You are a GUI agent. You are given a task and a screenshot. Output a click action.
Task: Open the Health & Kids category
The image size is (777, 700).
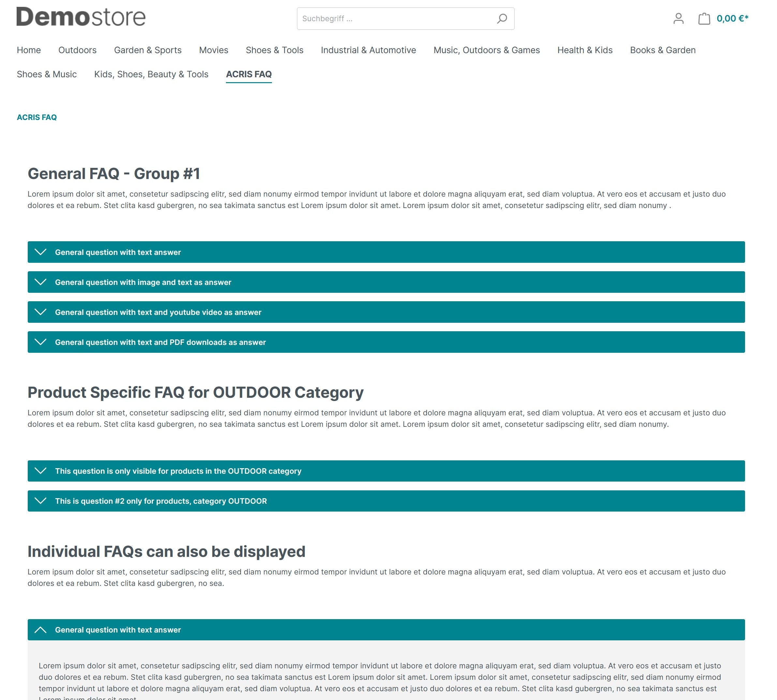pos(585,50)
